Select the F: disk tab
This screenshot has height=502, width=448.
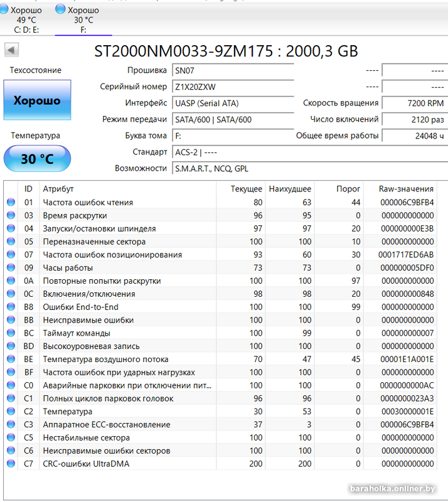tap(83, 19)
